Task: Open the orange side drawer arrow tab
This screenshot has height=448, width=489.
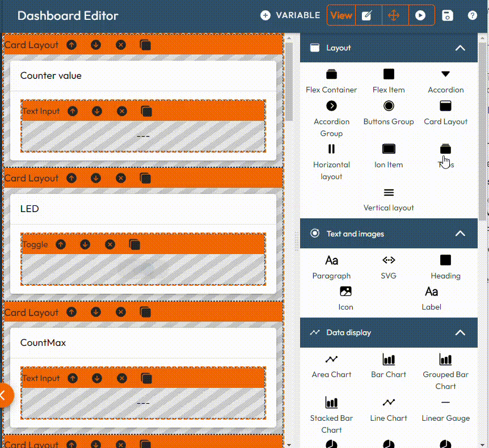Action: pyautogui.click(x=5, y=395)
